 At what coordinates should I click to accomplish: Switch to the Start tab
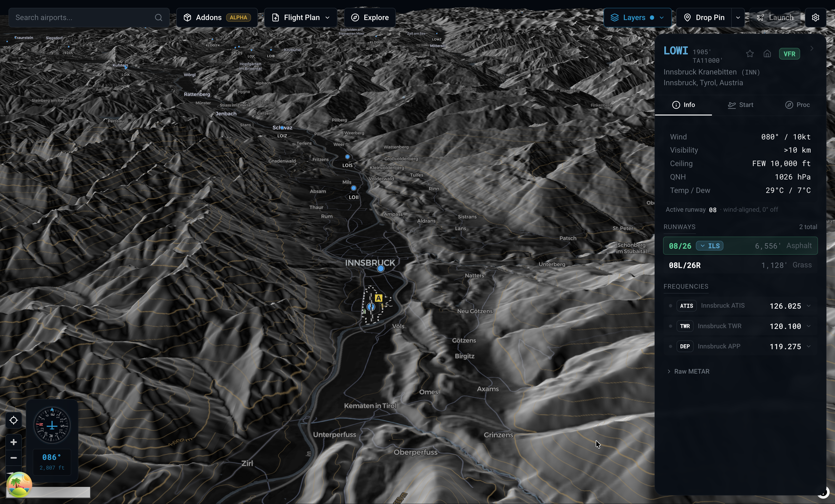[741, 105]
